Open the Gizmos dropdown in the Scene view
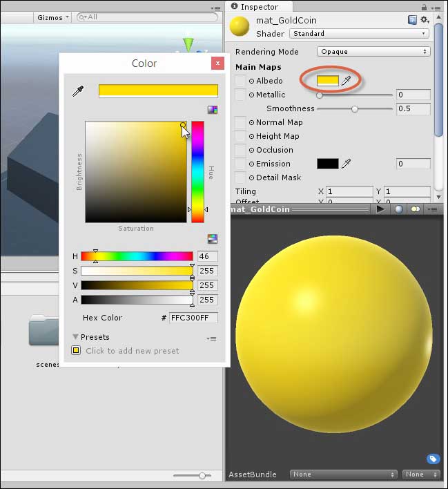This screenshot has width=448, height=489. click(52, 17)
